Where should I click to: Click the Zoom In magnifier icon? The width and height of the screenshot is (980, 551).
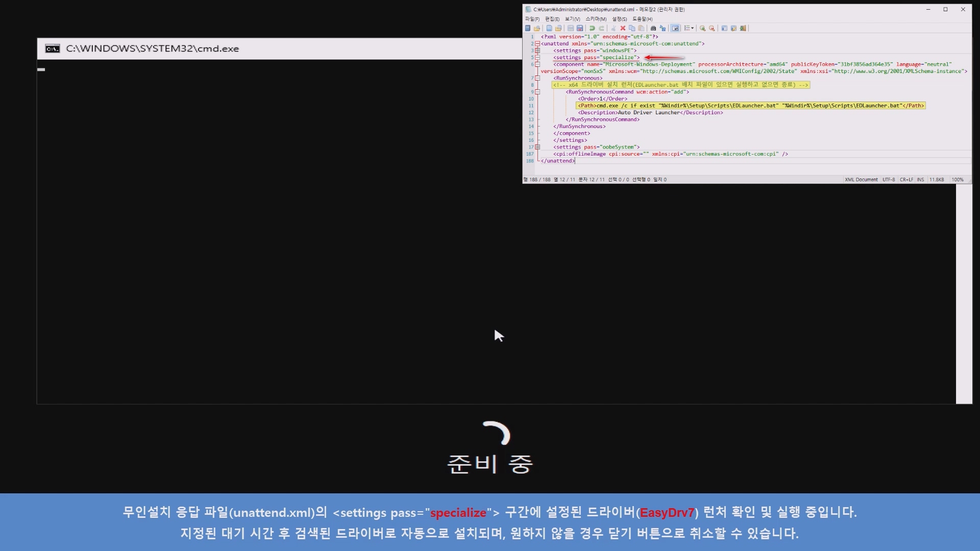pos(702,28)
